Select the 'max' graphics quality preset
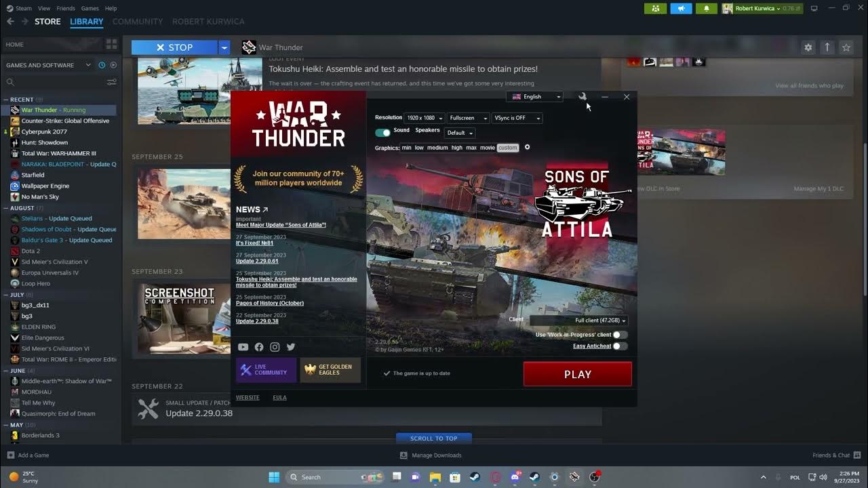Viewport: 868px width, 488px height. coord(471,147)
